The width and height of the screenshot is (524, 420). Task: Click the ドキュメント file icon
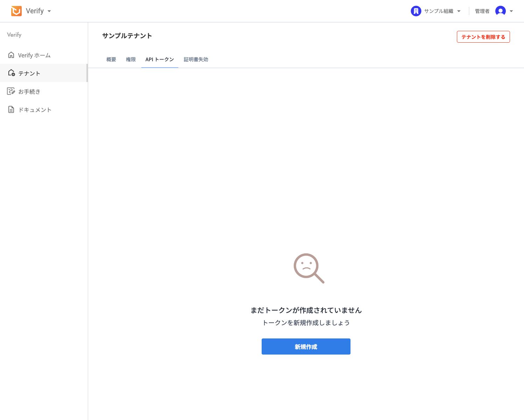(11, 110)
